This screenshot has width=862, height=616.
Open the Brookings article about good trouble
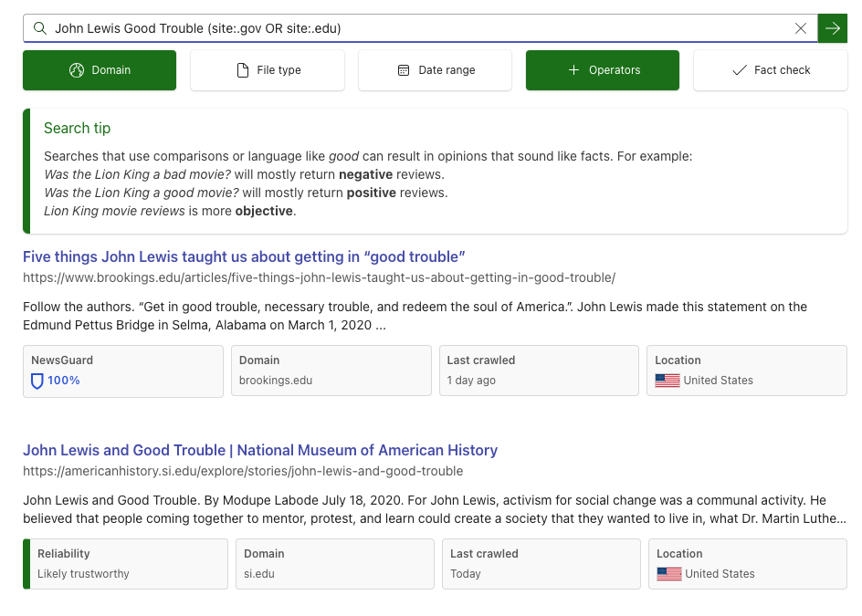[246, 256]
